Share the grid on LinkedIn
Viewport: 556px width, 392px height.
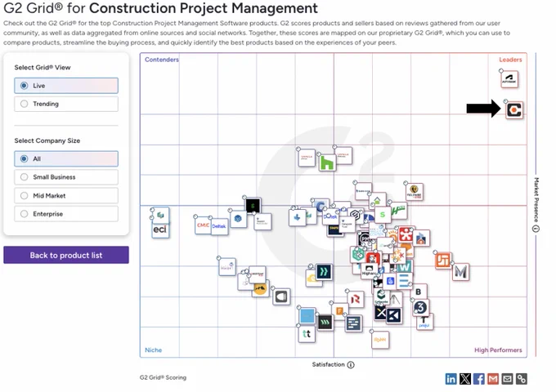coord(451,379)
